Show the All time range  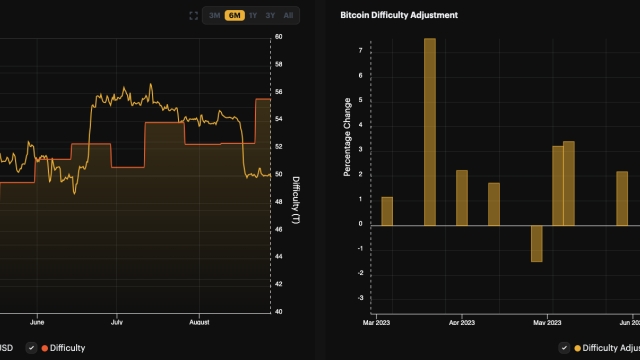click(288, 16)
